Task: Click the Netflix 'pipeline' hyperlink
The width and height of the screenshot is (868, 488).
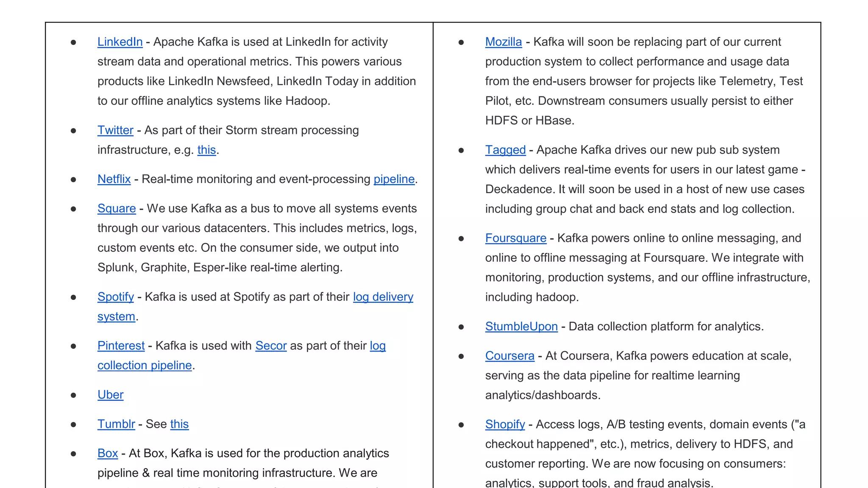Action: pyautogui.click(x=394, y=179)
